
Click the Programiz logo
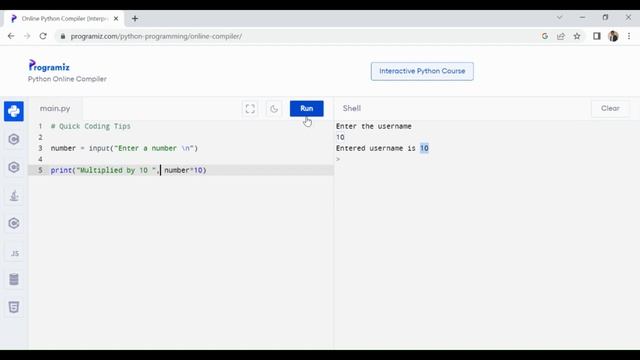pos(49,66)
